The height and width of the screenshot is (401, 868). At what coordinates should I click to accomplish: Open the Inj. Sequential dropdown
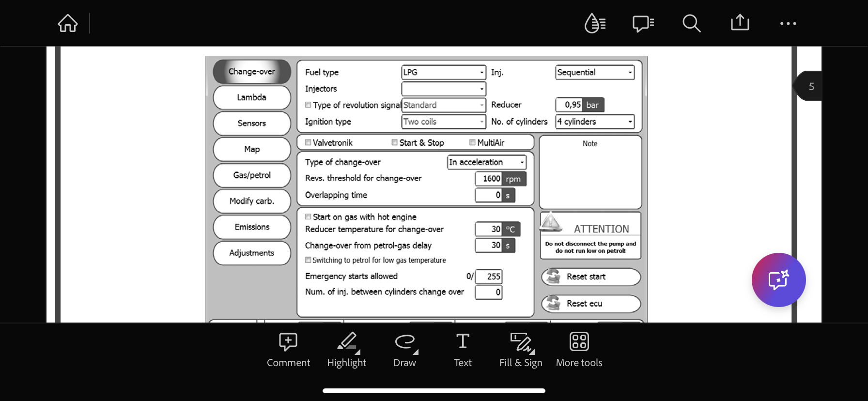[595, 72]
